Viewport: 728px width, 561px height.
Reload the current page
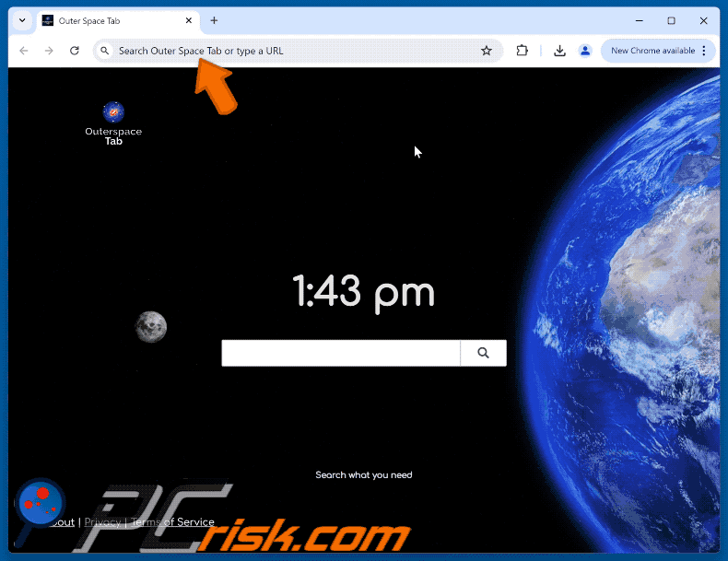pos(75,51)
